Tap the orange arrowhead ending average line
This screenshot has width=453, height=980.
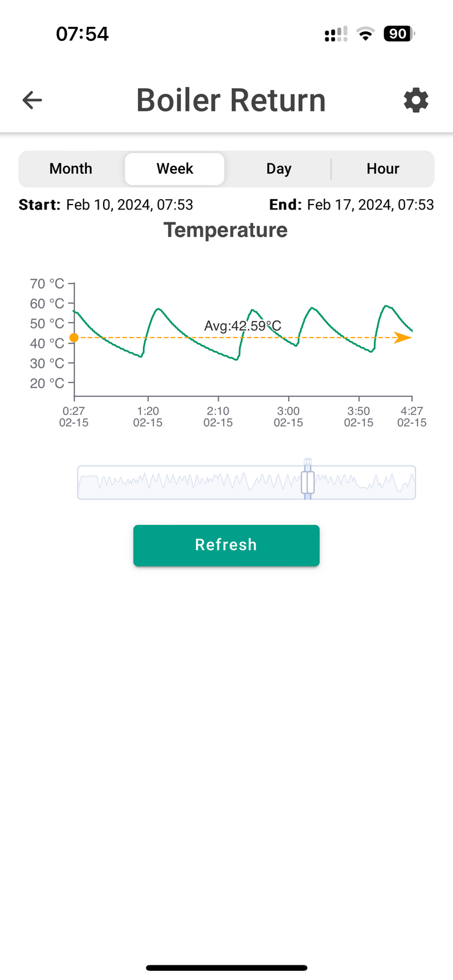click(403, 337)
